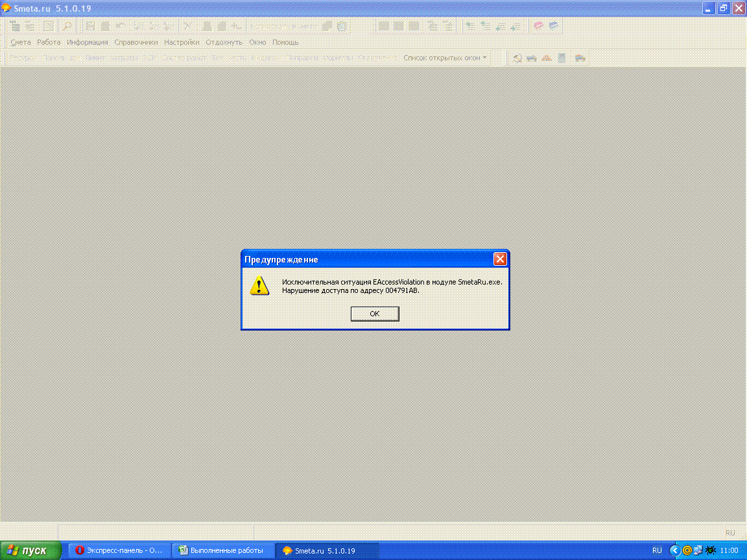747x560 pixels.
Task: Click the first green up-arrow rows icon
Action: 470,26
